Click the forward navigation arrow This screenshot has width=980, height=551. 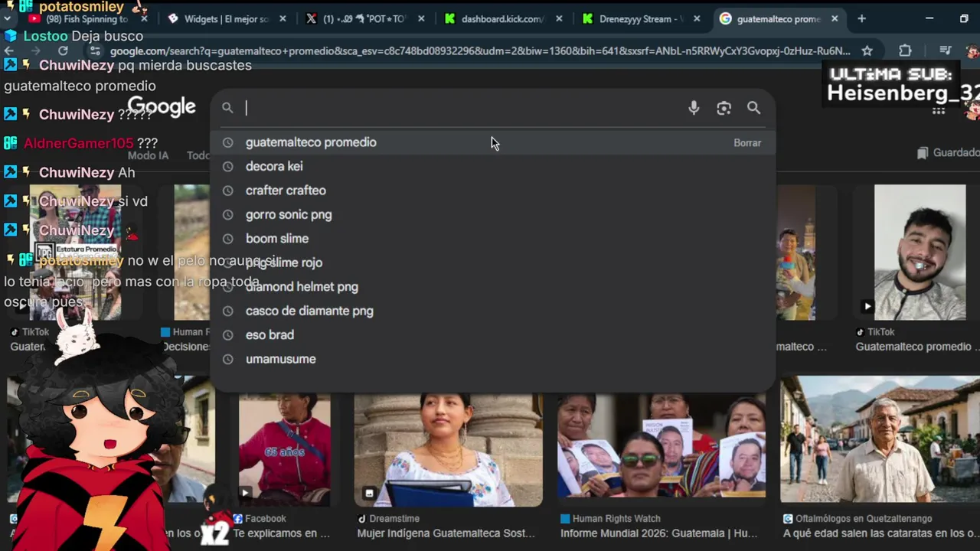pos(36,51)
